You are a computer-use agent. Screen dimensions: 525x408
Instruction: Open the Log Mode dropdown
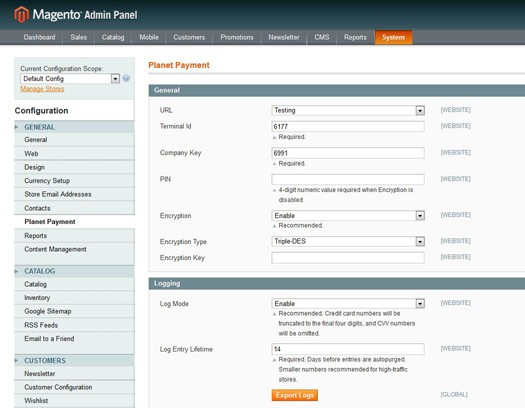pyautogui.click(x=348, y=304)
